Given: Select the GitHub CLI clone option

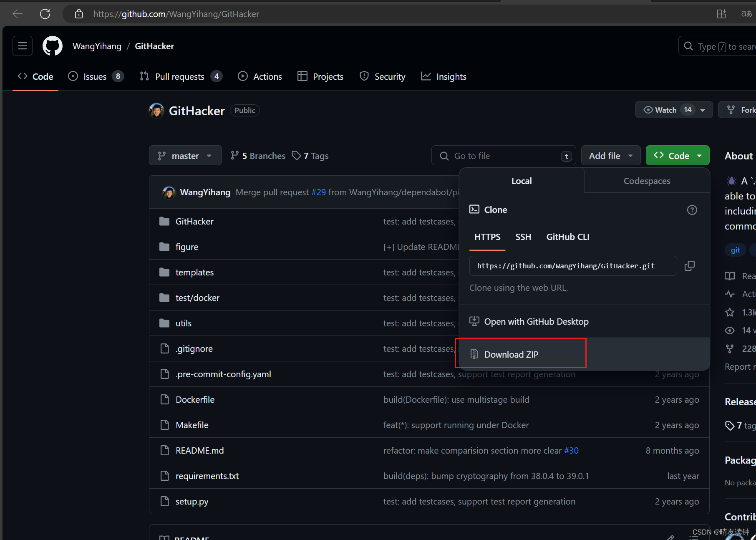Looking at the screenshot, I should pyautogui.click(x=568, y=237).
